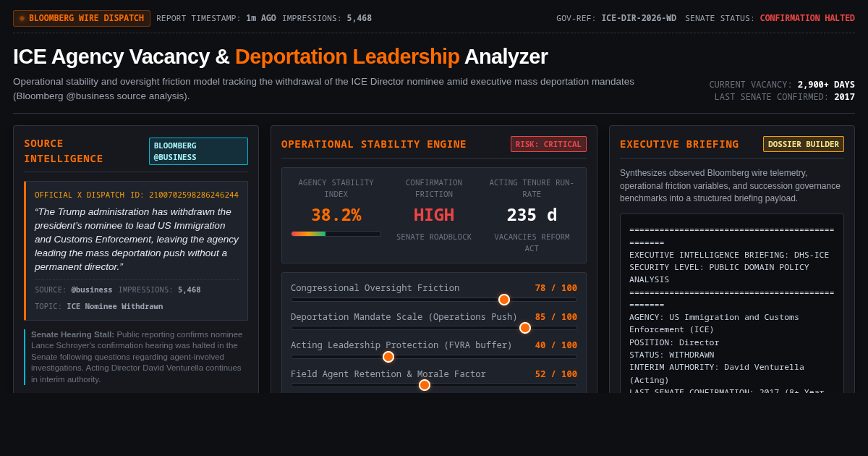This screenshot has width=868, height=456.
Task: Click the 235 d acting tenure value
Action: (x=532, y=215)
